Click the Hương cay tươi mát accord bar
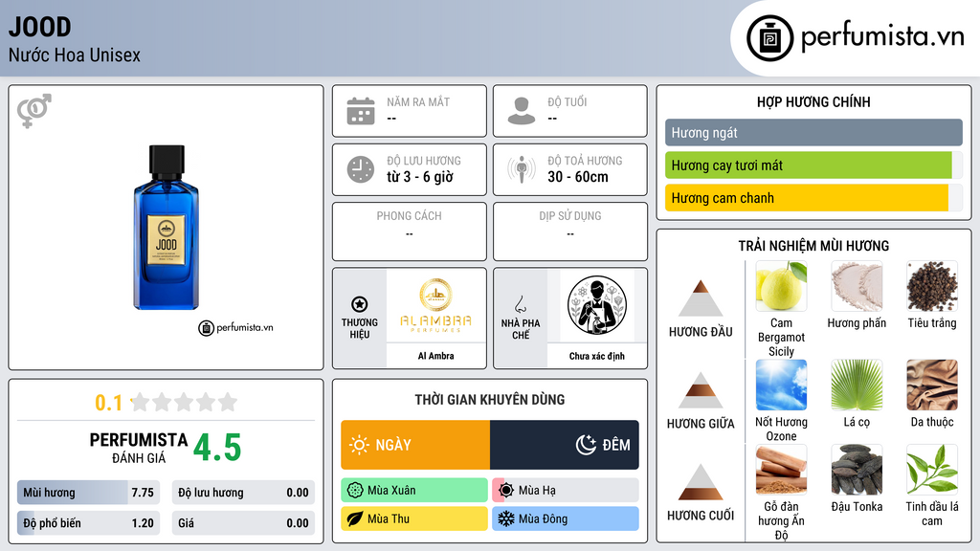980x551 pixels. pos(813,165)
